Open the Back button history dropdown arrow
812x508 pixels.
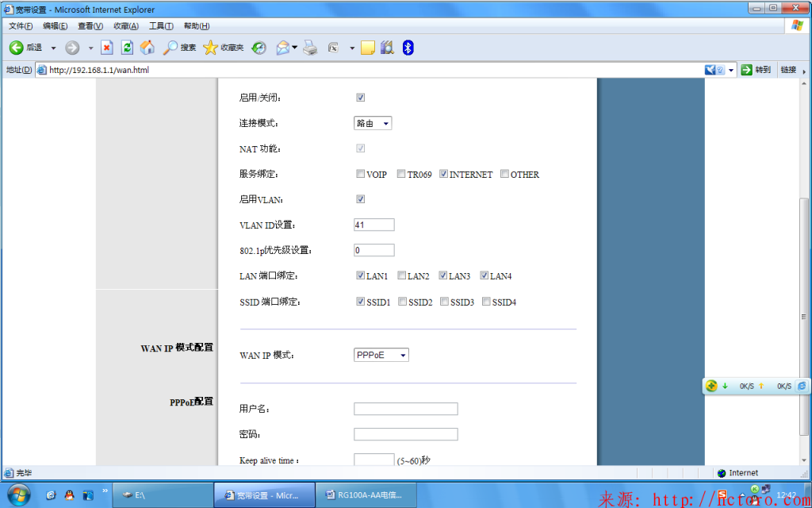(x=53, y=48)
